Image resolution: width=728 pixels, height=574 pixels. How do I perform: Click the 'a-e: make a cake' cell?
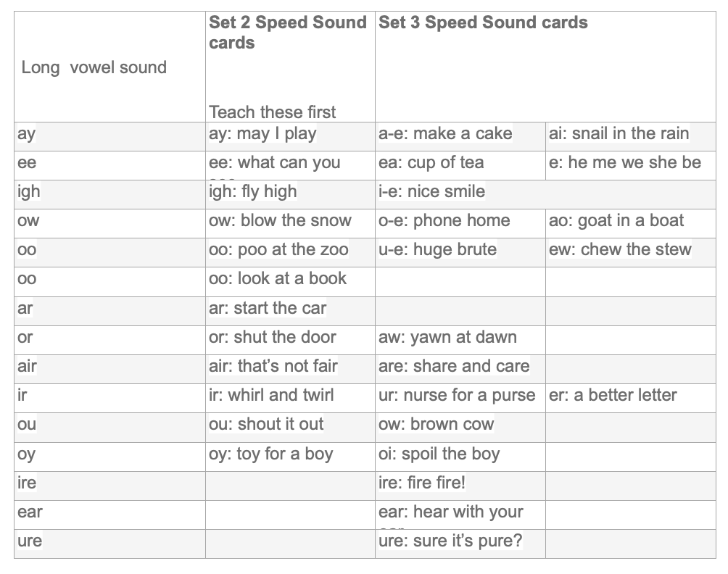tap(445, 134)
